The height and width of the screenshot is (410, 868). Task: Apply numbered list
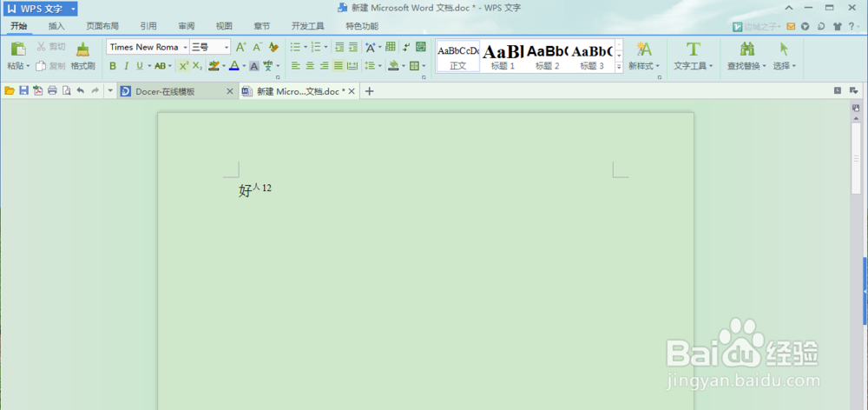point(316,47)
